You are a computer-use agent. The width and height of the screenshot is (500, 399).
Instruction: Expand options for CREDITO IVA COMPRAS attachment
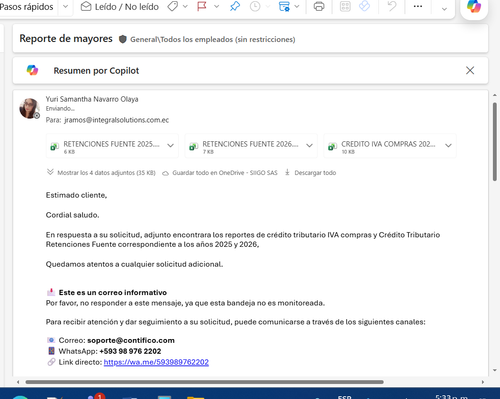click(448, 145)
